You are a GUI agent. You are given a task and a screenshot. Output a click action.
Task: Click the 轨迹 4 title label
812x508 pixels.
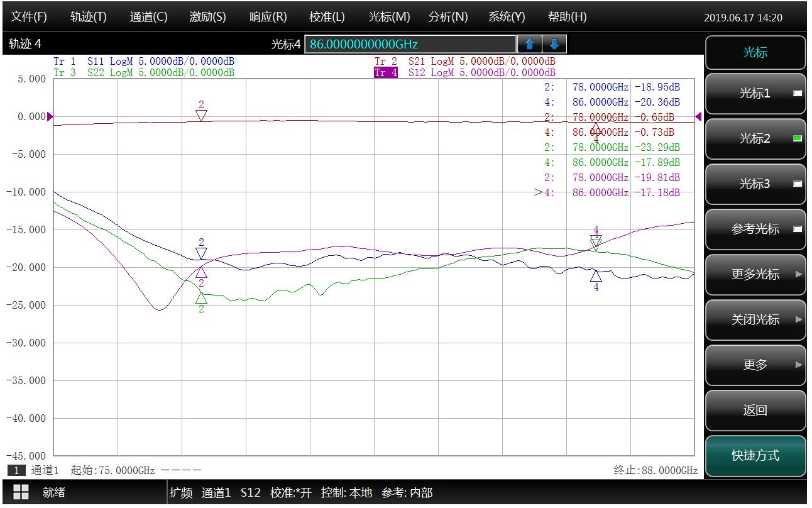(x=25, y=44)
